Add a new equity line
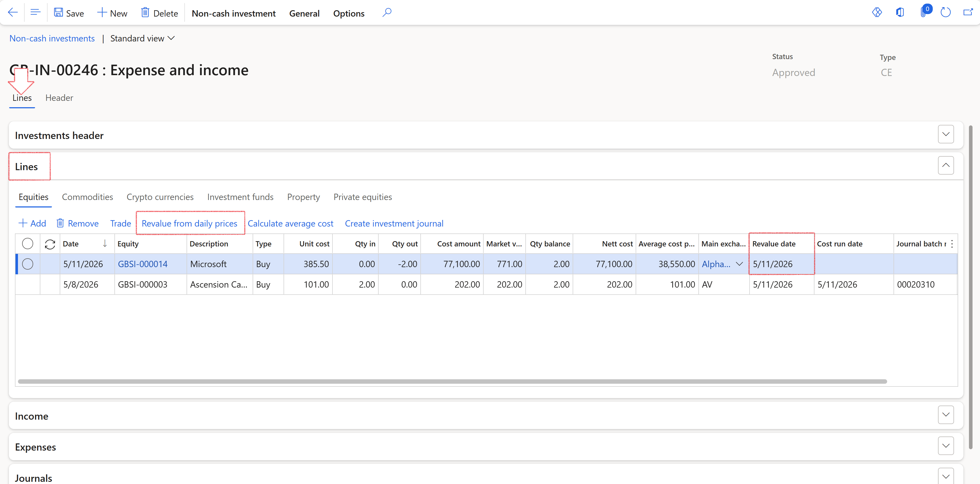This screenshot has height=484, width=980. pyautogui.click(x=32, y=223)
